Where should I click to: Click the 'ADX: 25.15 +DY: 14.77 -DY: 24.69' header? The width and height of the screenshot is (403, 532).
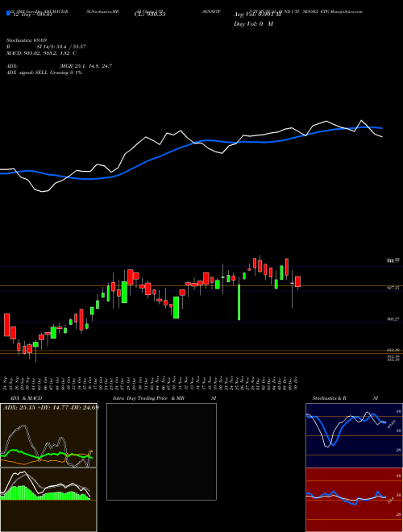click(51, 407)
